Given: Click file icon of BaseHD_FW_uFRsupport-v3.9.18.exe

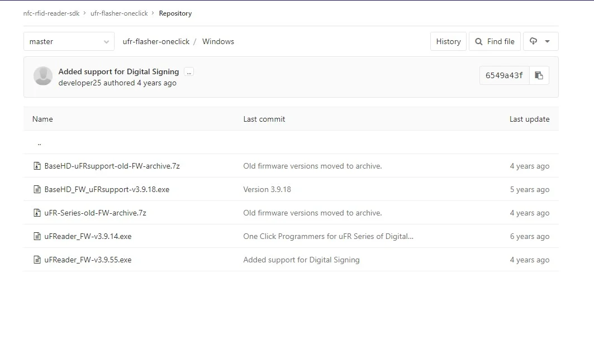Looking at the screenshot, I should [37, 189].
